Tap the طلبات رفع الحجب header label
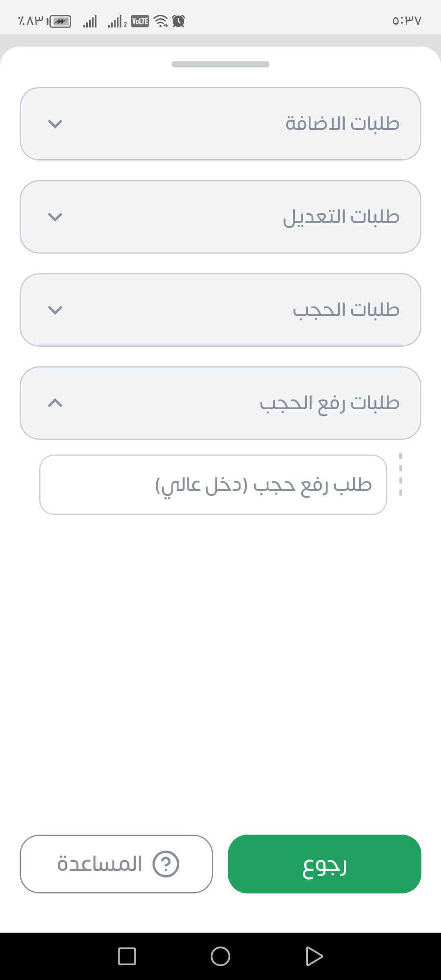Viewport: 441px width, 980px height. 330,403
